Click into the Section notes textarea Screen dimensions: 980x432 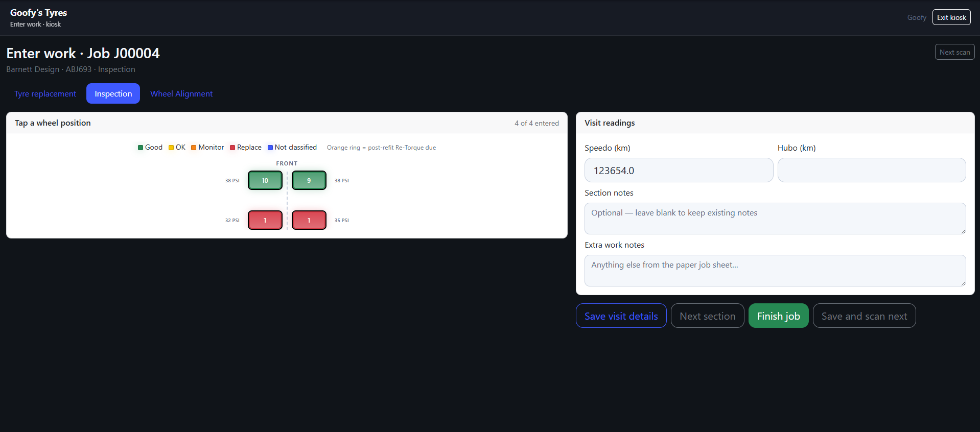pos(775,219)
